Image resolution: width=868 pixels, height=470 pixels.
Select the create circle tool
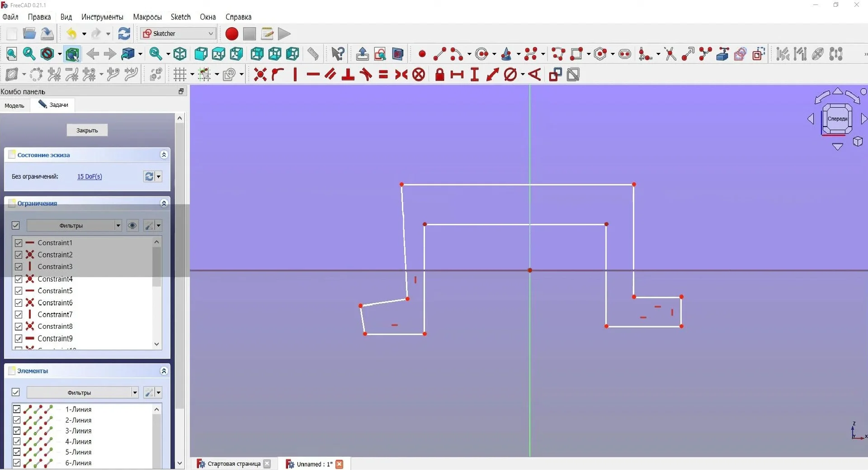pyautogui.click(x=482, y=54)
